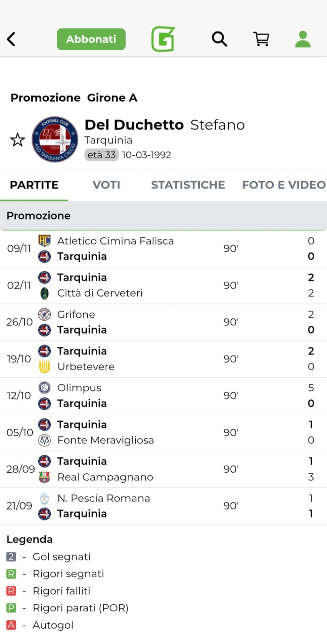Click the Tarquinia club crest badge
Image resolution: width=327 pixels, height=644 pixels.
point(55,139)
